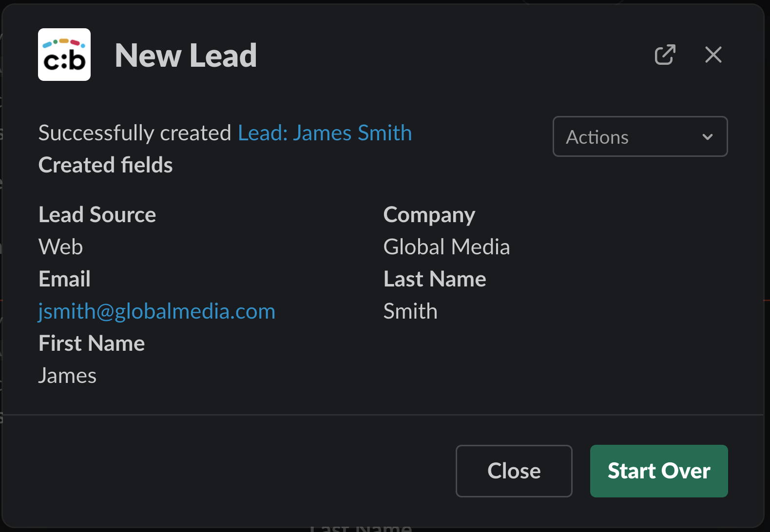Select the Lead Source field label
This screenshot has width=770, height=532.
(97, 215)
